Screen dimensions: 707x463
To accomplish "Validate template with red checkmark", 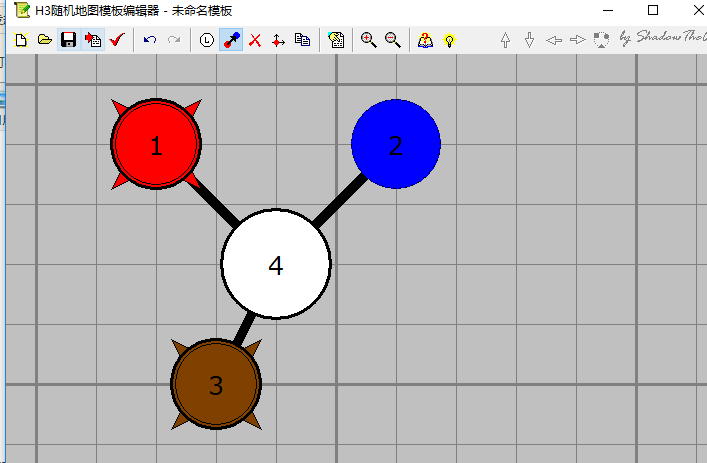I will [x=117, y=40].
